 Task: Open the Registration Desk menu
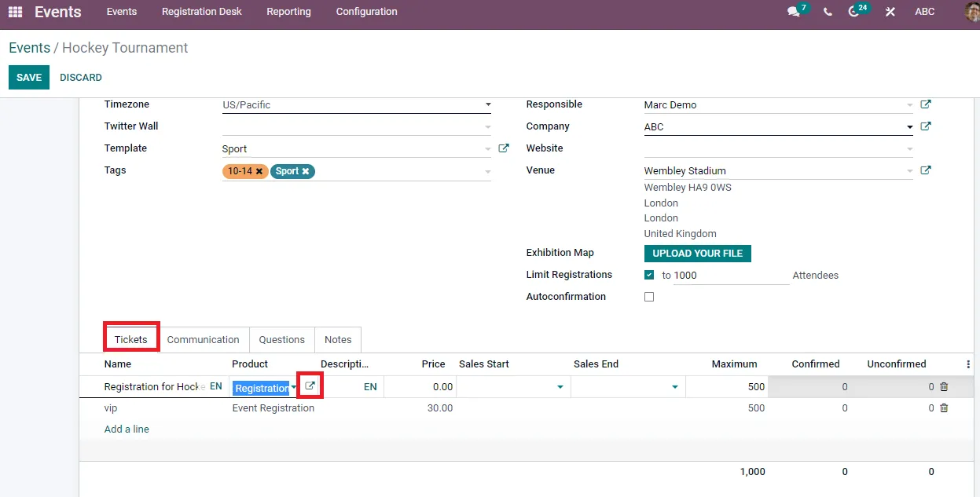202,12
